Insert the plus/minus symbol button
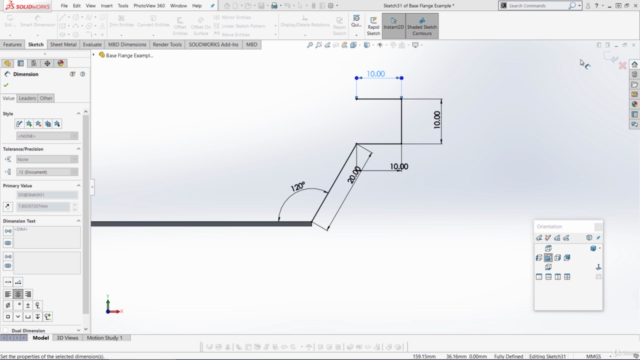 point(28,305)
